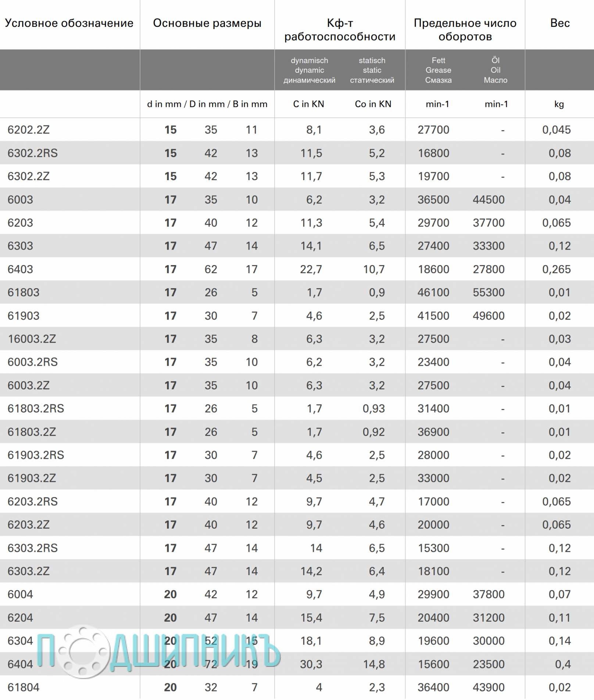
Task: Select the designation 6204
Action: point(20,618)
